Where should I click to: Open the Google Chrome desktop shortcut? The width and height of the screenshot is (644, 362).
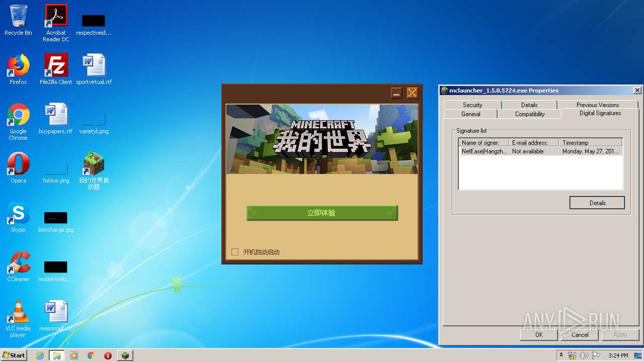tap(18, 122)
